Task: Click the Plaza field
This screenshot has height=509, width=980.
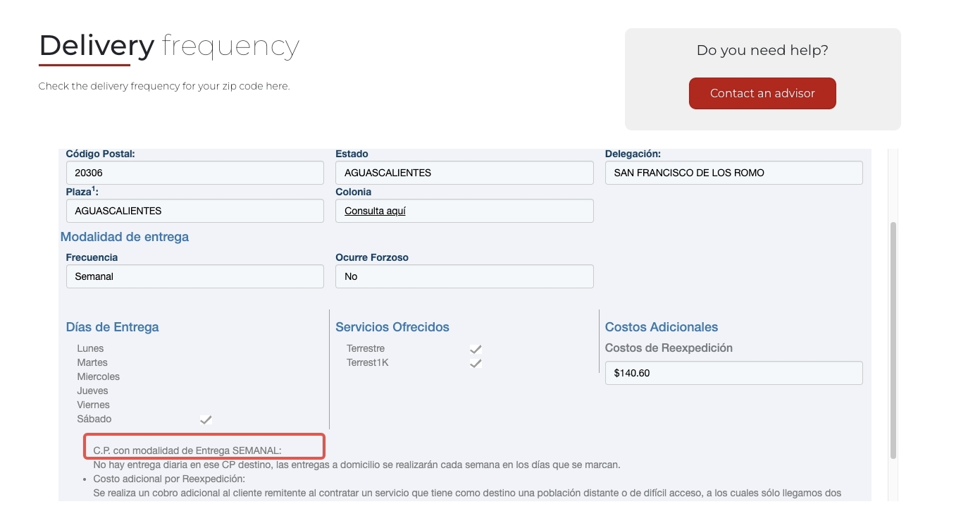Action: coord(194,211)
